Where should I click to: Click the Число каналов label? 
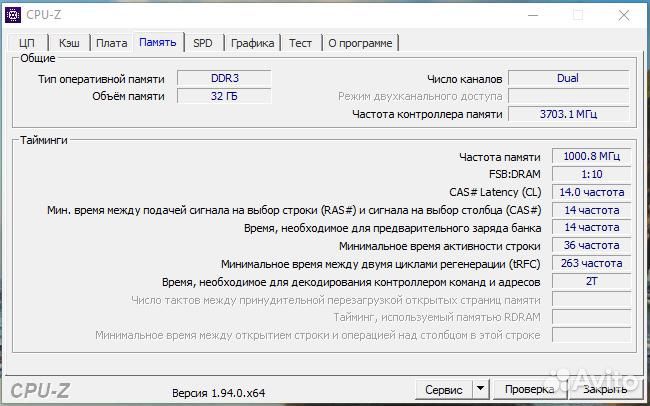pyautogui.click(x=465, y=79)
